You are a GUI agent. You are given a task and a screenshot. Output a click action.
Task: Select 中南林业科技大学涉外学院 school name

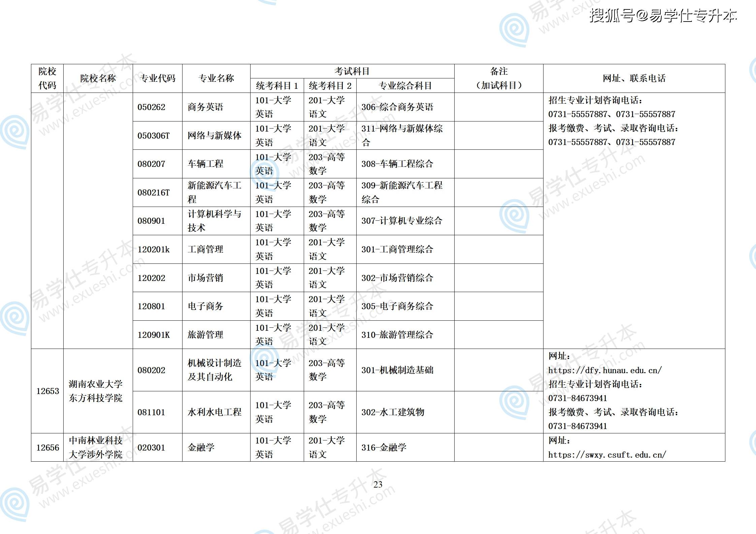[98, 448]
